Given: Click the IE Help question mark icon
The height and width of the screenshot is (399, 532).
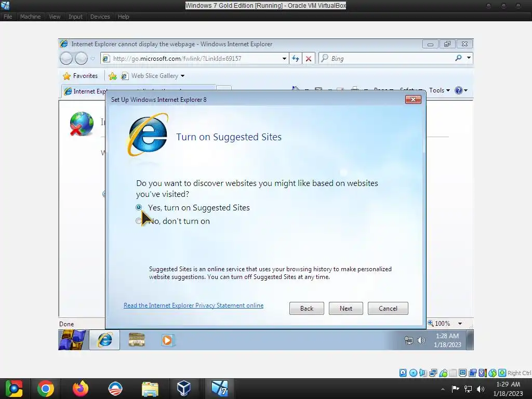Looking at the screenshot, I should coord(458,90).
